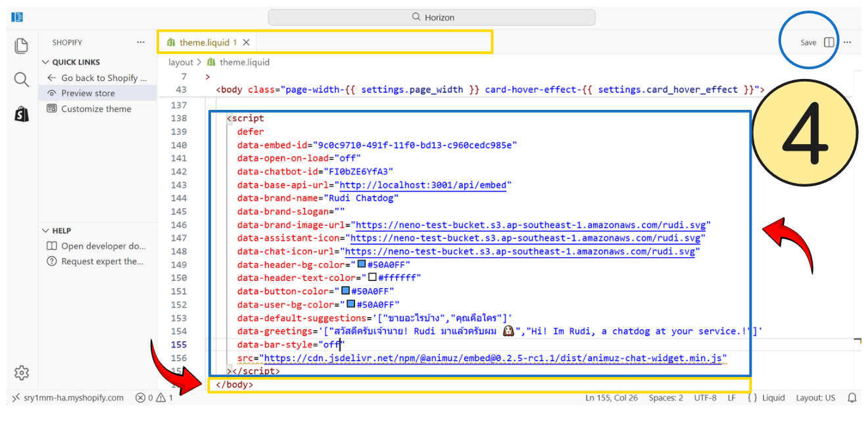The image size is (868, 425).
Task: Click Spaces: 2 indentation setting
Action: 665,397
